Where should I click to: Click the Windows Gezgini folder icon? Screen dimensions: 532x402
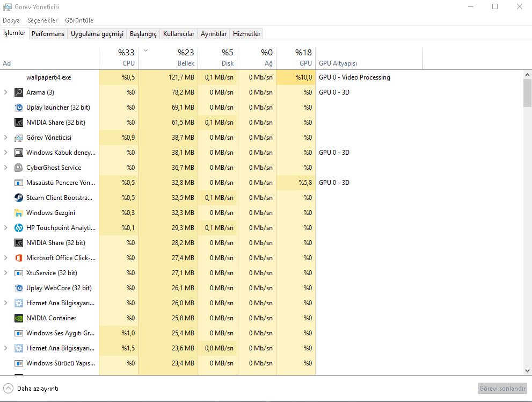19,213
